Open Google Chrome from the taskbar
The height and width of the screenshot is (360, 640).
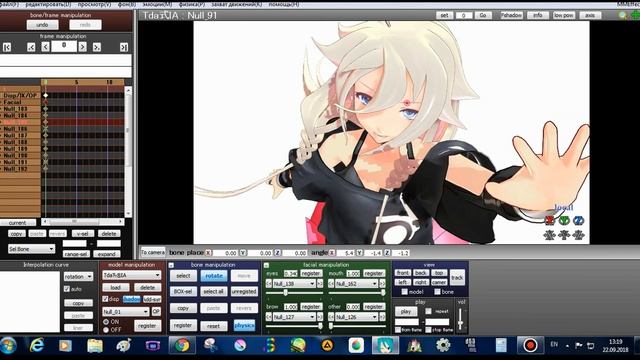[x=182, y=345]
